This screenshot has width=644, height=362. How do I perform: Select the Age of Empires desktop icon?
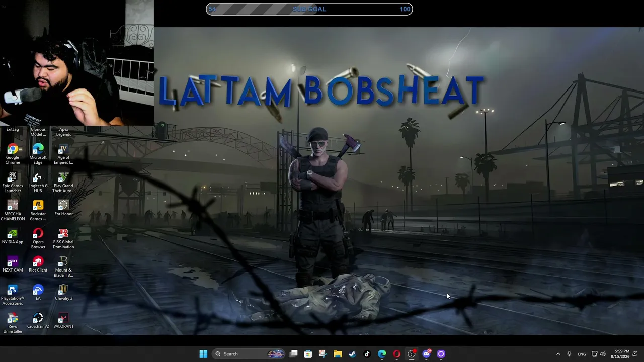[x=63, y=154]
